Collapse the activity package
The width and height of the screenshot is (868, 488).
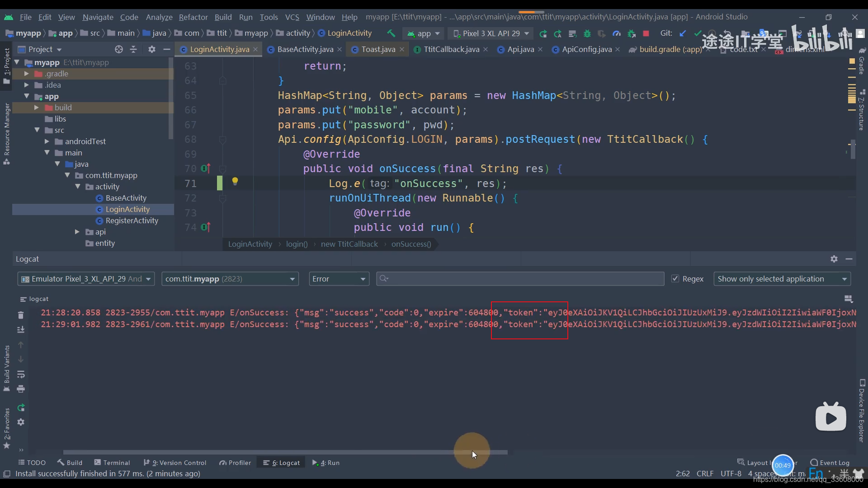[x=77, y=187]
